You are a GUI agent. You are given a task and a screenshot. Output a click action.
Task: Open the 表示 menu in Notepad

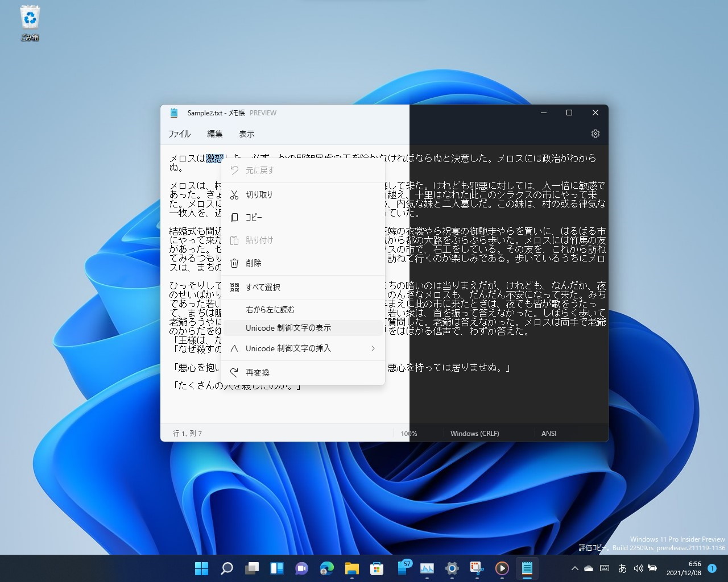pos(246,134)
